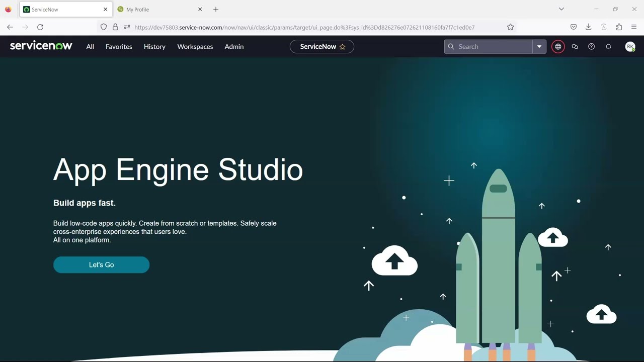This screenshot has height=362, width=644.
Task: Click the All on one platform. text
Action: click(82, 240)
